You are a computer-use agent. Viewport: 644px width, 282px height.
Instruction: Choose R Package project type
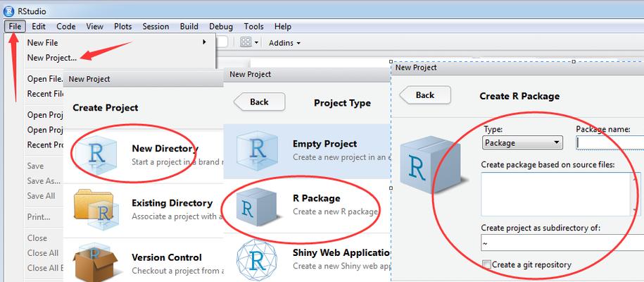click(x=307, y=205)
